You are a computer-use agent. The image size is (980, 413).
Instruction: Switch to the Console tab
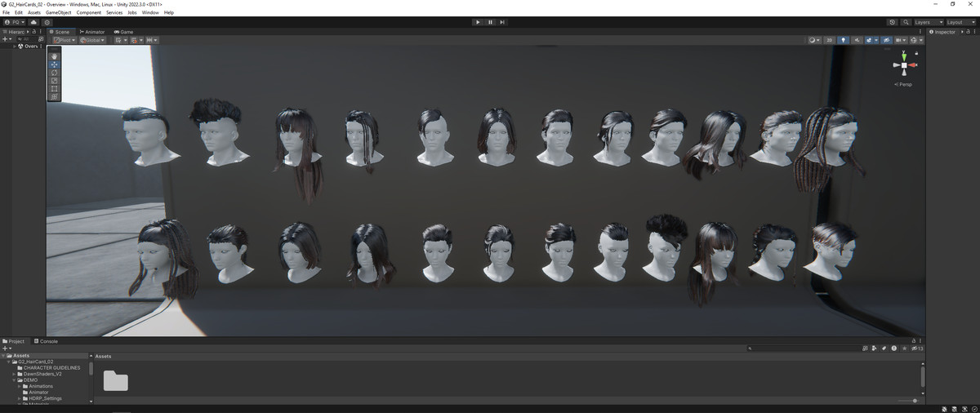point(46,341)
